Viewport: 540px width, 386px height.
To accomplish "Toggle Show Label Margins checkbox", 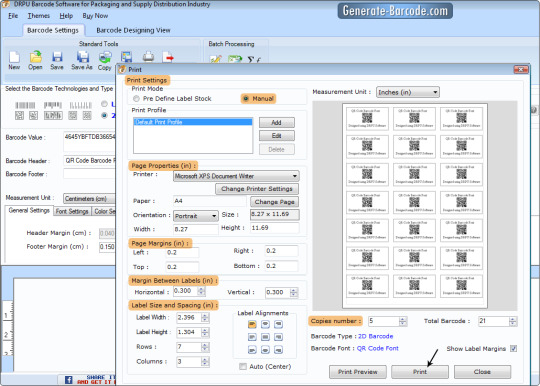I will [x=513, y=348].
